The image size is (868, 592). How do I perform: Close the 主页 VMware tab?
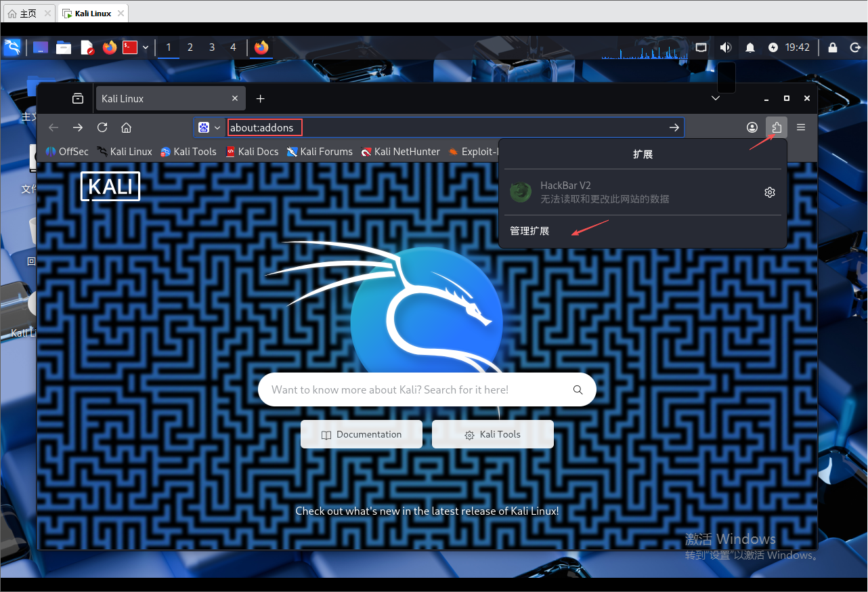(47, 13)
